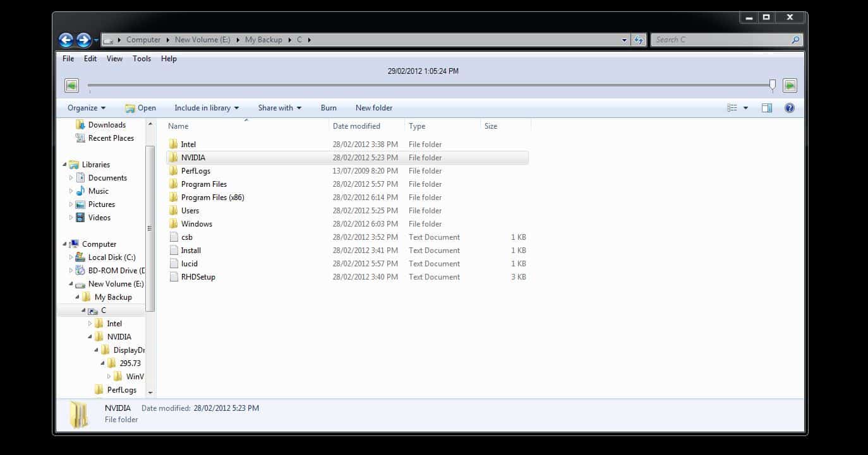
Task: Expand the Organize dropdown menu
Action: tap(87, 108)
